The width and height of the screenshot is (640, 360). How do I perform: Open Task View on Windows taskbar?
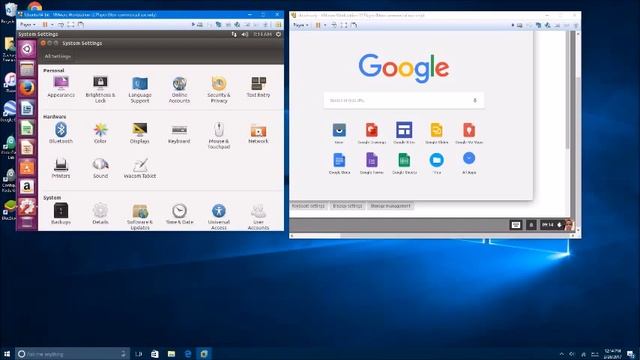(138, 353)
